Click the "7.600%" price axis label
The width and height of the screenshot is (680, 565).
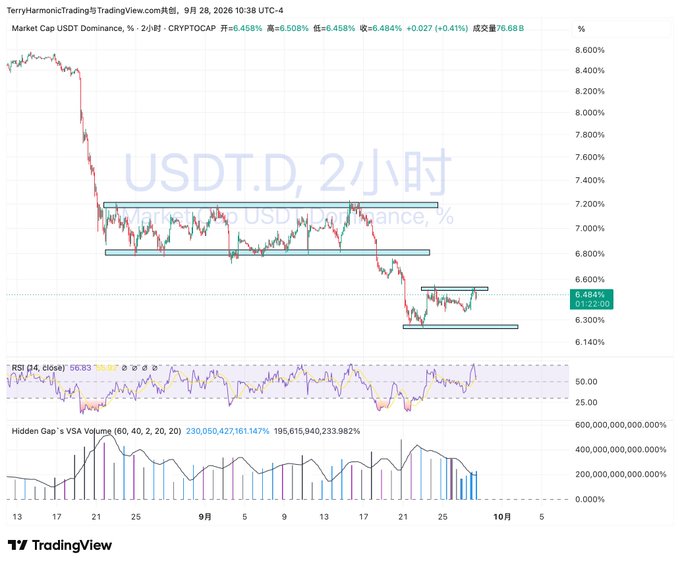[x=590, y=157]
